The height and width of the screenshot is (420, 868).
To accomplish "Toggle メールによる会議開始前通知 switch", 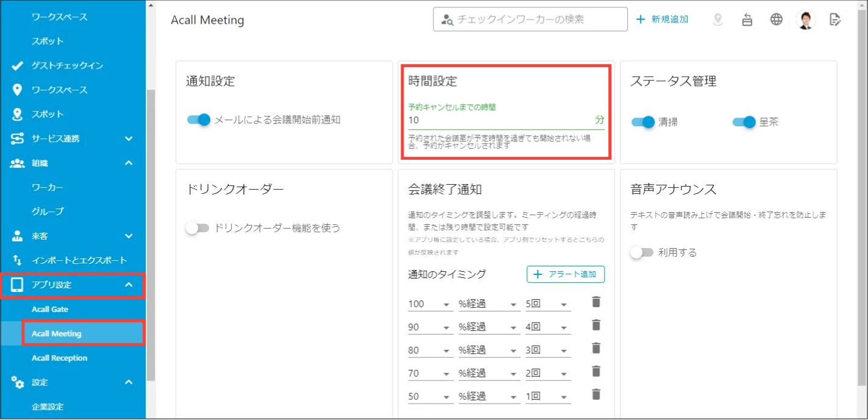I will click(199, 119).
